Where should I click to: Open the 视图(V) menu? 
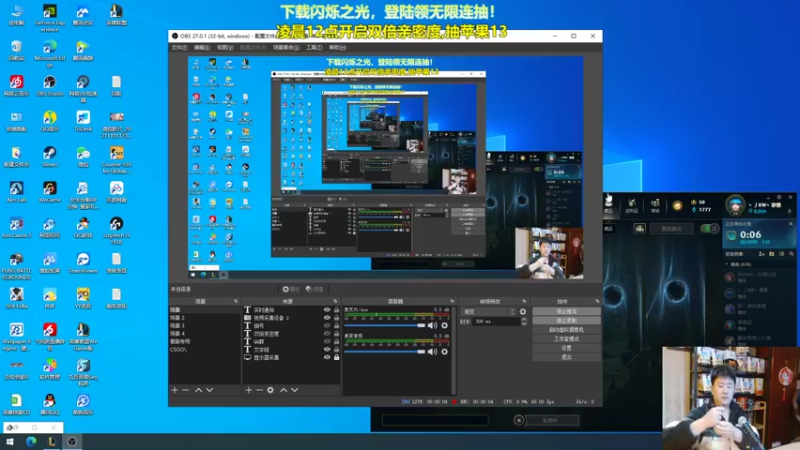click(225, 47)
